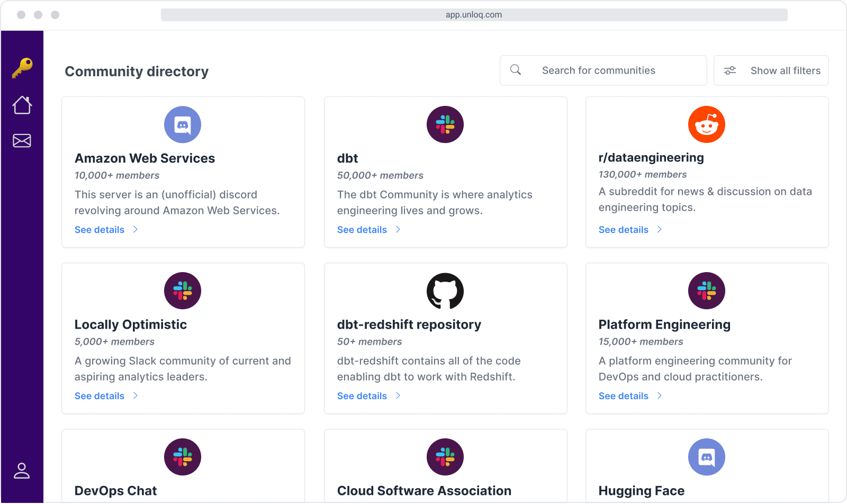Screen dimensions: 847x504
Task: Click the Reddit icon on r/dataengineering card
Action: click(707, 124)
